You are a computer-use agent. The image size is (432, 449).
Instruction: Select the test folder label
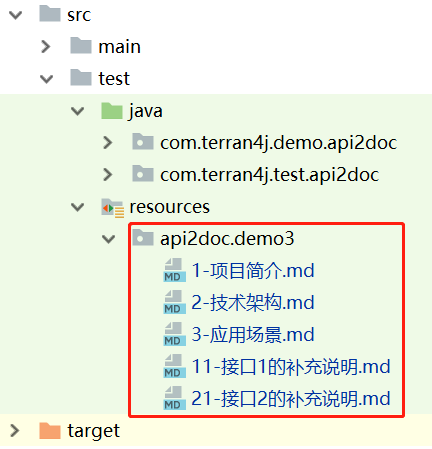[x=114, y=79]
